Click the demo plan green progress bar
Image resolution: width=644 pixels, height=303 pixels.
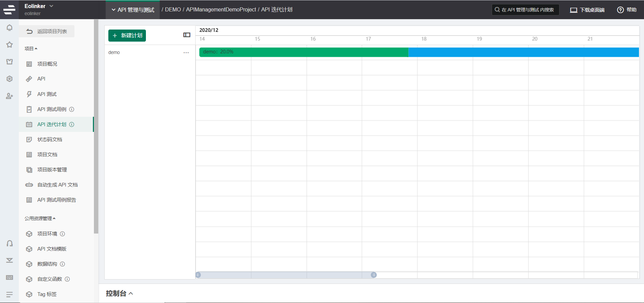(x=304, y=52)
